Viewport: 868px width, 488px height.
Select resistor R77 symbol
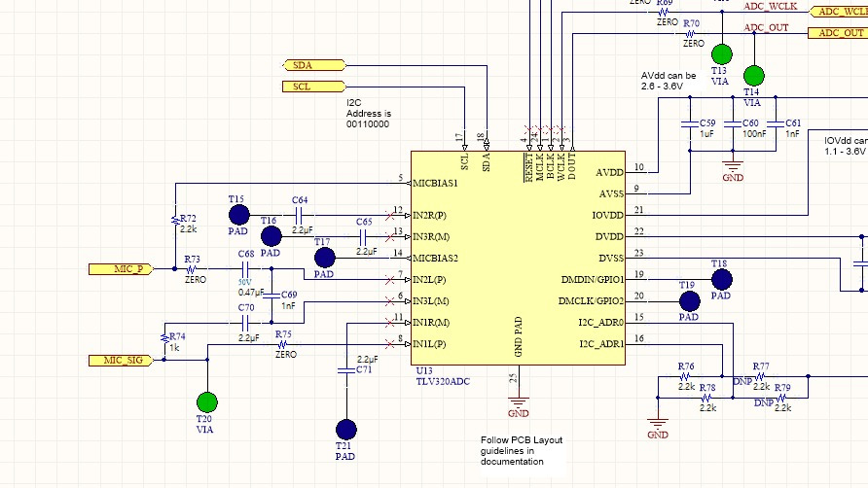click(760, 376)
